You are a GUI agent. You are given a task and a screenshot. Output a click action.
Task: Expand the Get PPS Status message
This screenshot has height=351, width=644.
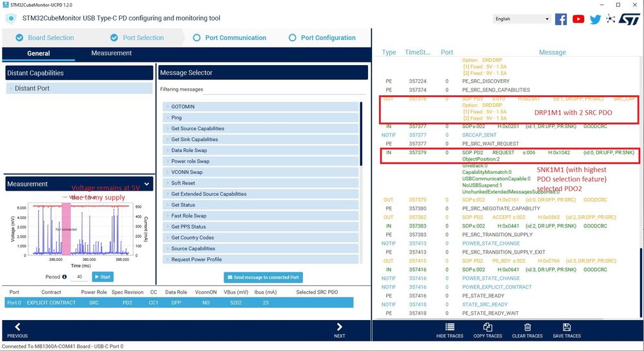tap(261, 227)
